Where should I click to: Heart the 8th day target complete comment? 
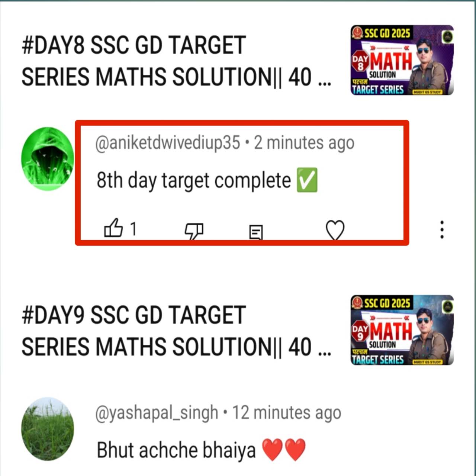coord(335,230)
